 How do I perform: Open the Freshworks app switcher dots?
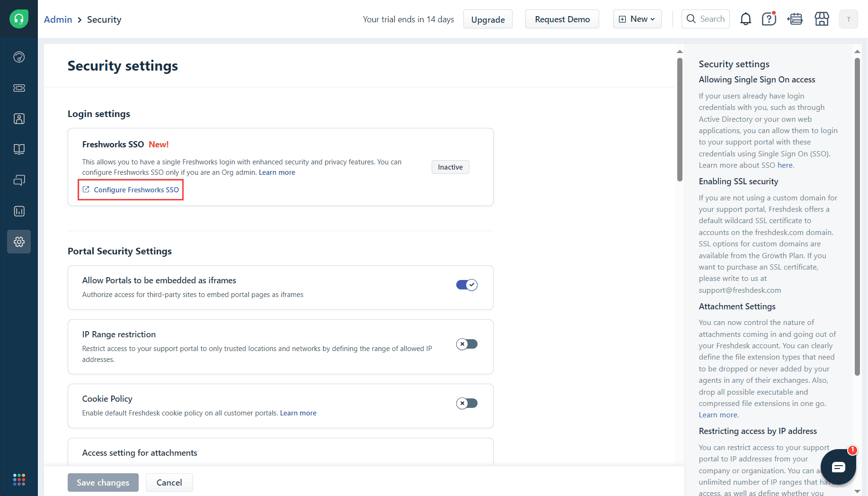tap(19, 479)
